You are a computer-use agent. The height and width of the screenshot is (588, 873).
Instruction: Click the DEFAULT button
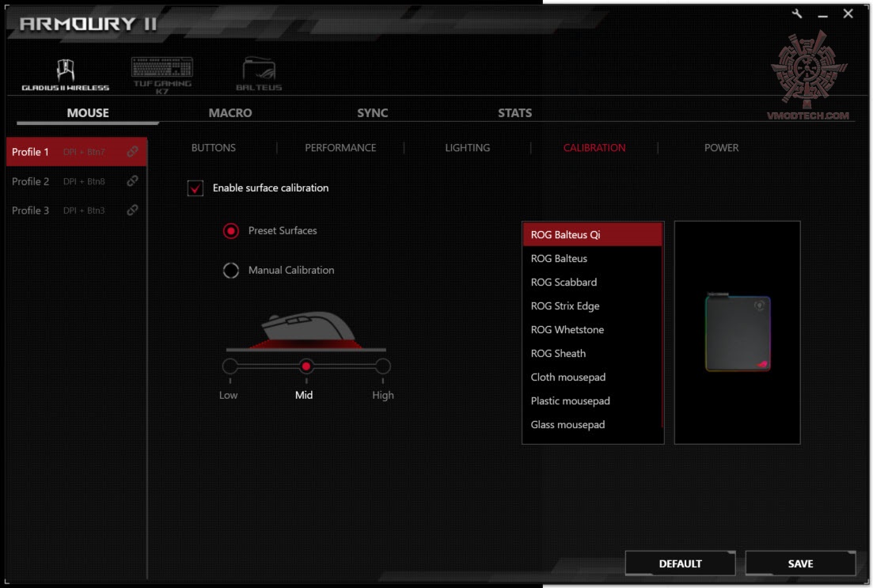click(681, 563)
